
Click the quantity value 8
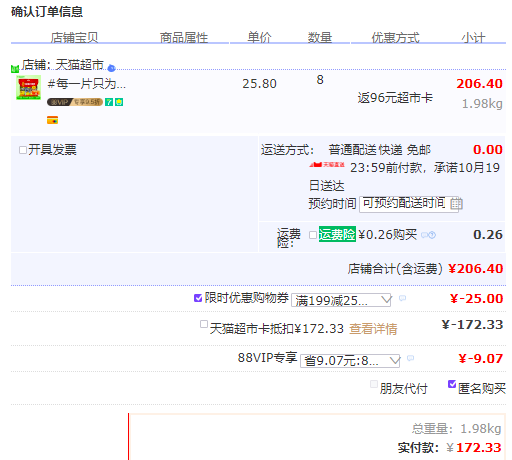(320, 80)
